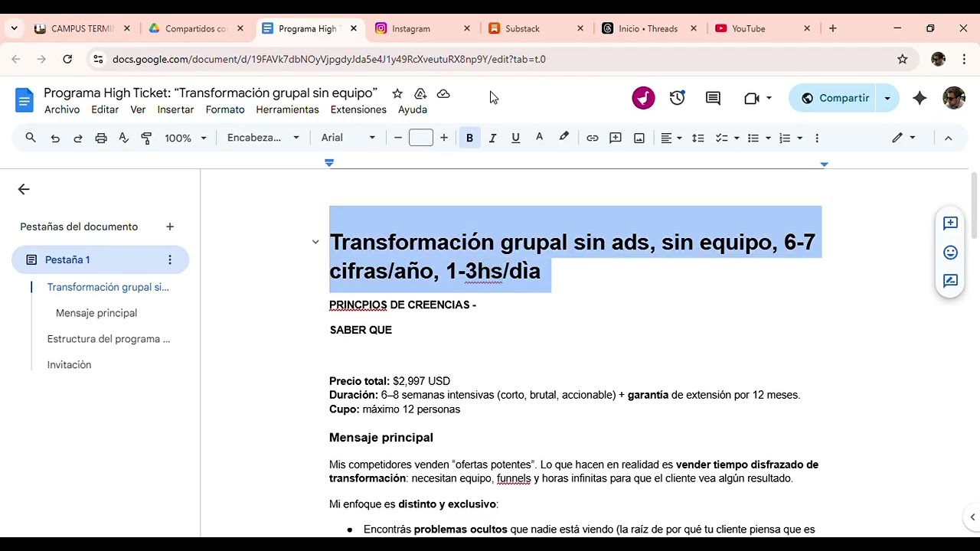
Task: Collapse the heading with arrow
Action: (315, 242)
